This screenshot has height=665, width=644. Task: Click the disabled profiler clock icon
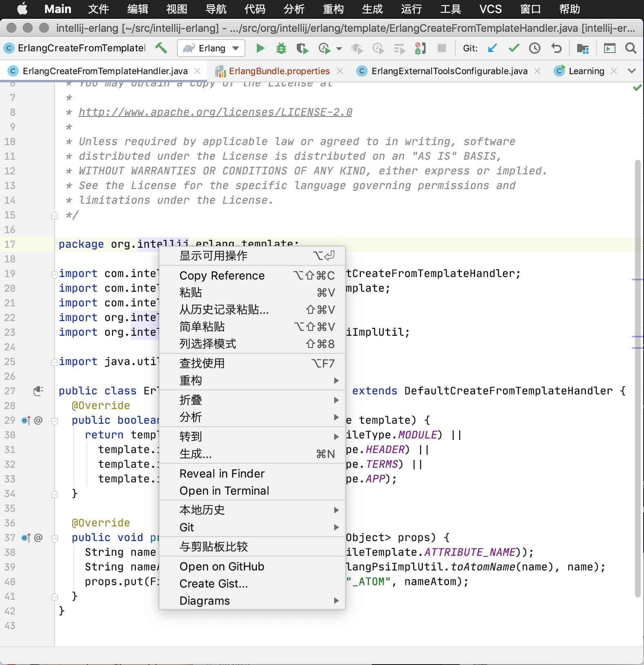378,48
